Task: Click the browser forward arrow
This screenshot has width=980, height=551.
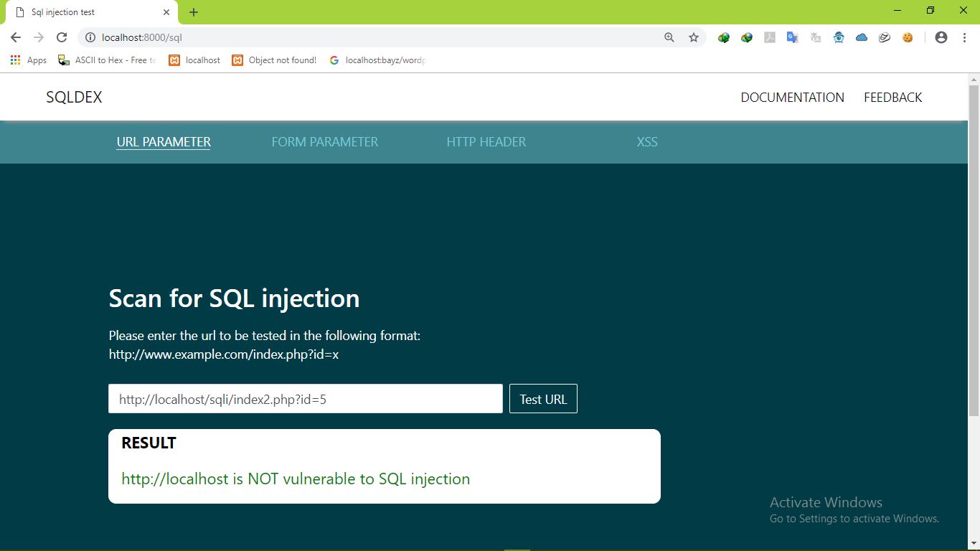Action: pyautogui.click(x=39, y=37)
